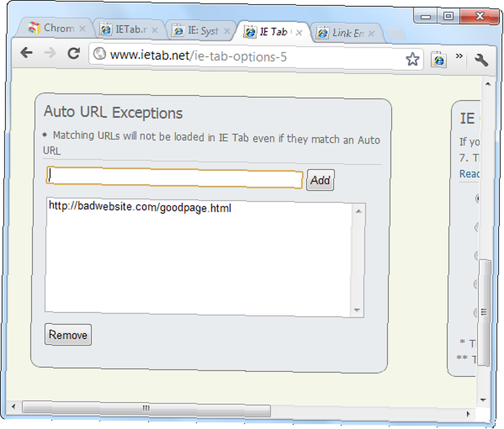Select http://badwebsite.com/goodpage.html in the list

tap(140, 207)
